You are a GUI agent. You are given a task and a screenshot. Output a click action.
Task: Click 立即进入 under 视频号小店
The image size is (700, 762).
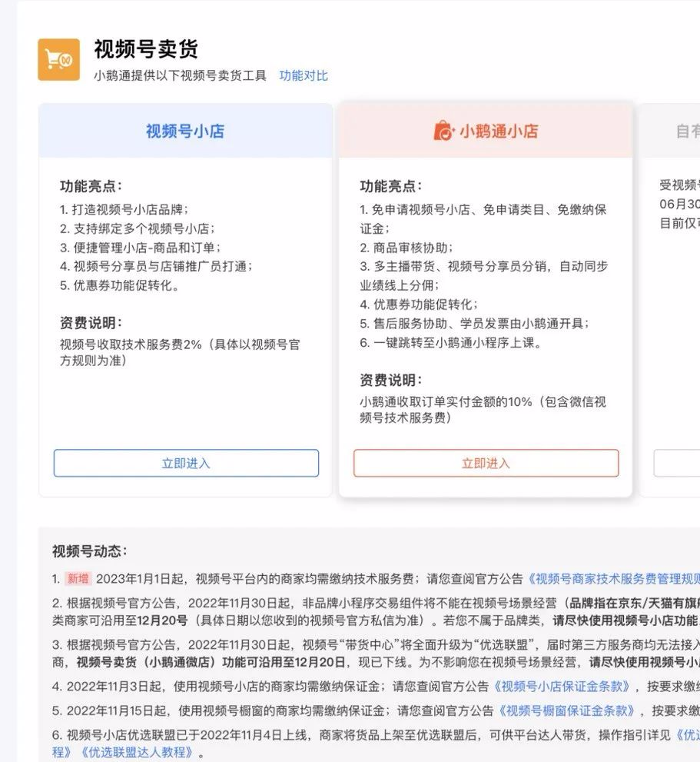186,463
